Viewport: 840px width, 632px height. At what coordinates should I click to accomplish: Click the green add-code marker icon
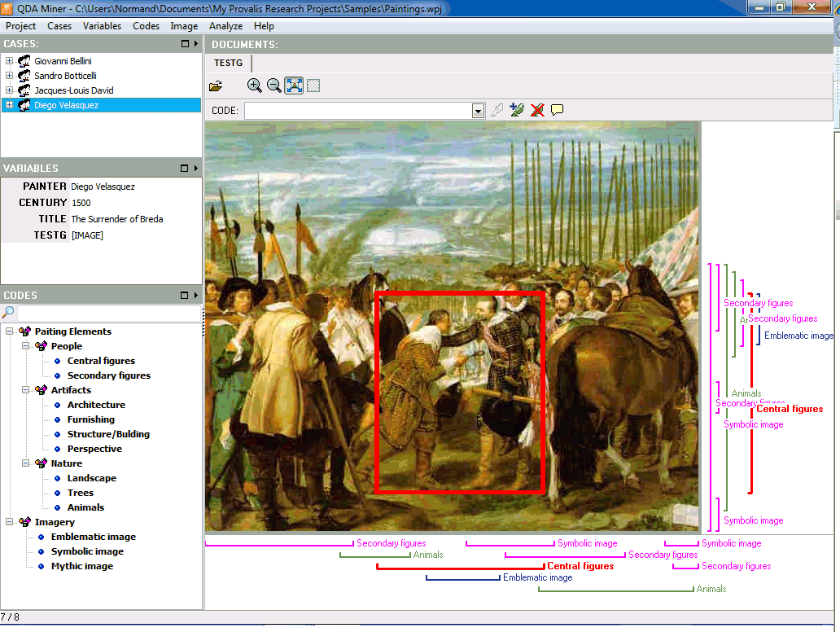click(x=517, y=110)
